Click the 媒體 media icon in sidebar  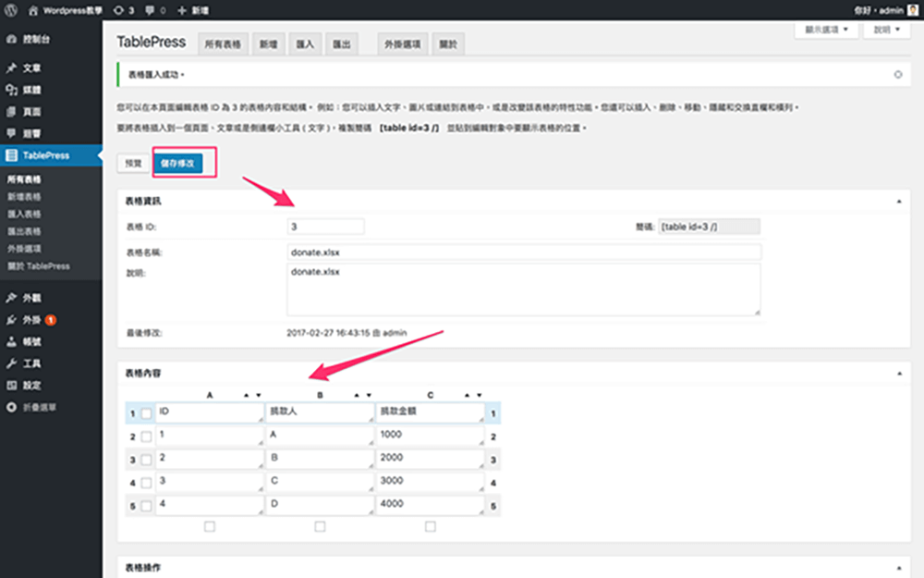pyautogui.click(x=11, y=90)
